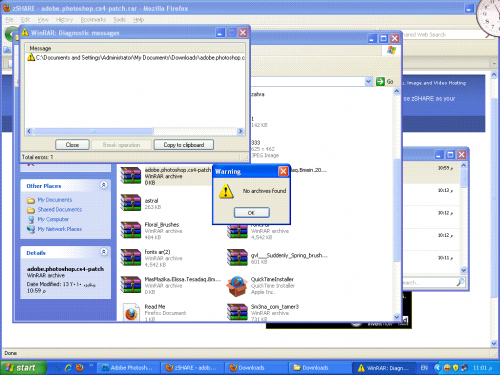500x375 pixels.
Task: Open the Tools menu in Firefox
Action: point(119,20)
